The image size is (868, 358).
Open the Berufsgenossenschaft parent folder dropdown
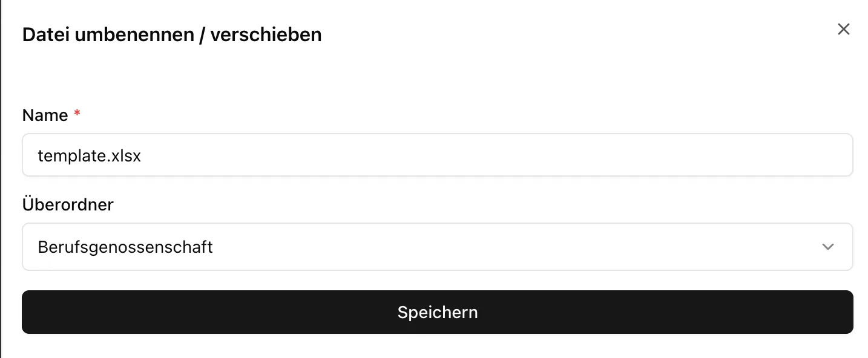pyautogui.click(x=424, y=247)
